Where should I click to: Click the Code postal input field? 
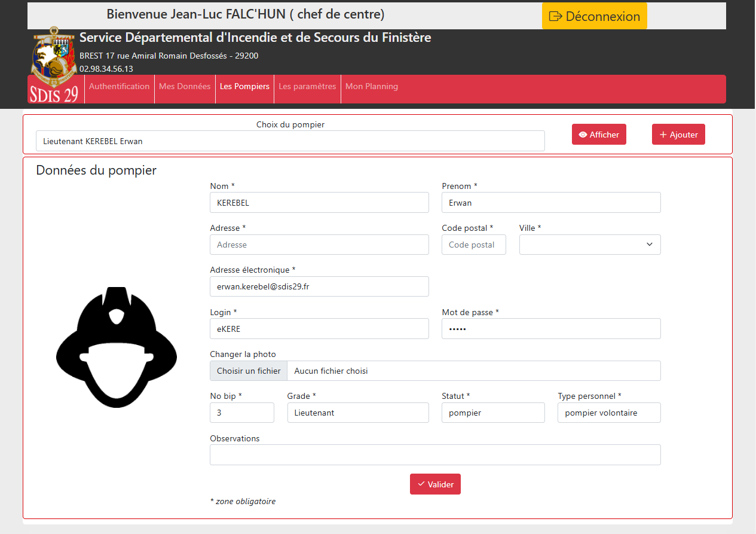pos(473,245)
